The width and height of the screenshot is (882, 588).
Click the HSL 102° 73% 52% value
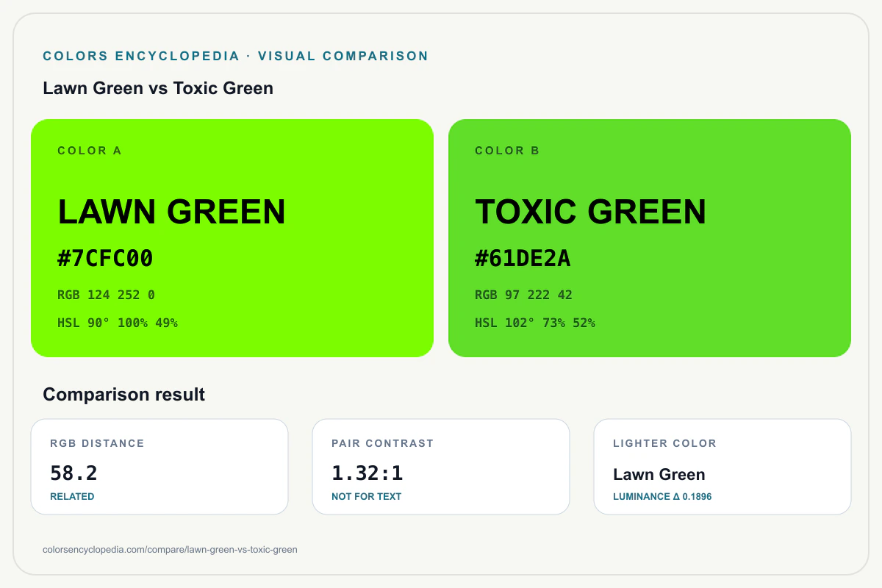535,323
